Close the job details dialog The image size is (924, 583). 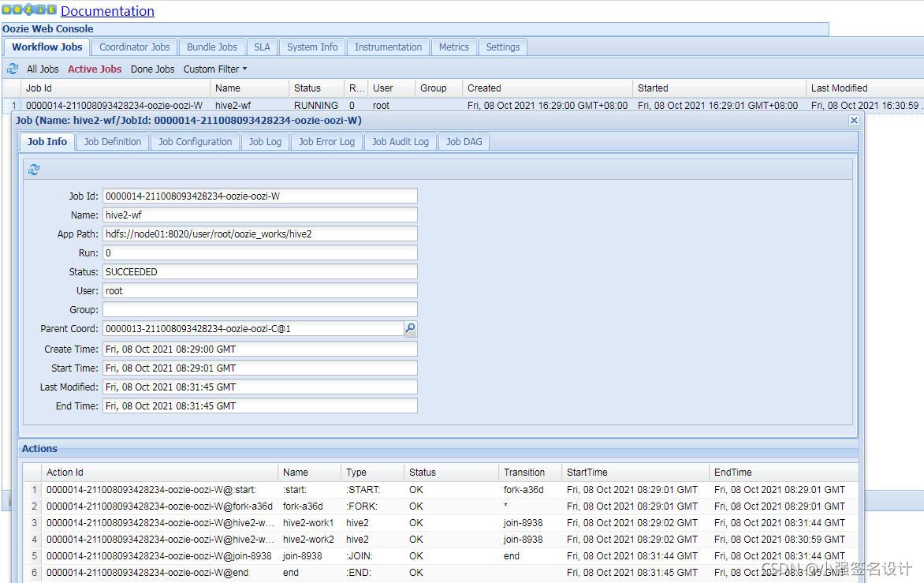854,120
